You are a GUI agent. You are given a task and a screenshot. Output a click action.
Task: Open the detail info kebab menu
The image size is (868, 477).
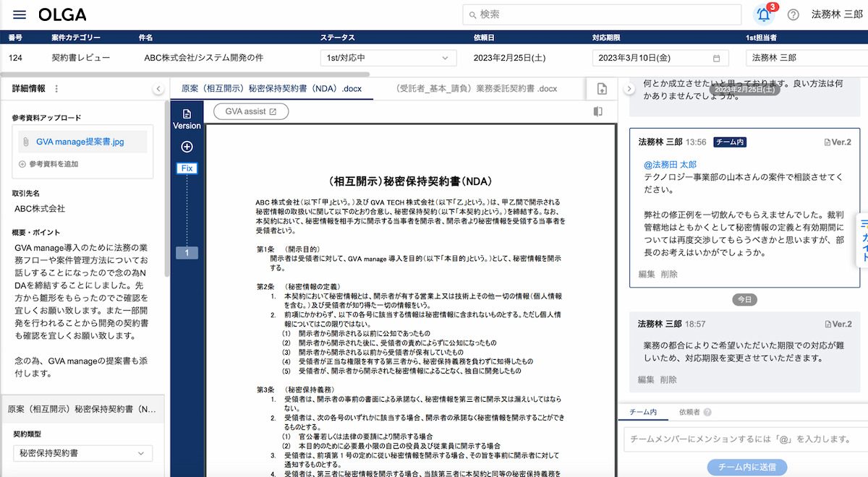[x=56, y=89]
